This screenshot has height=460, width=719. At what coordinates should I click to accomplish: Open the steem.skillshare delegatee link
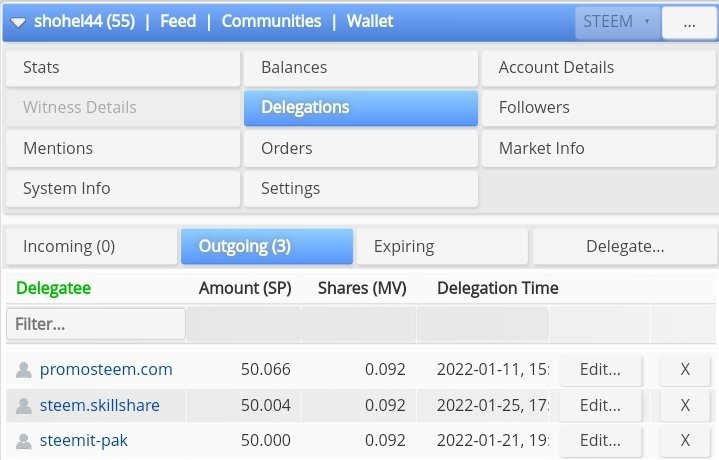pyautogui.click(x=100, y=405)
